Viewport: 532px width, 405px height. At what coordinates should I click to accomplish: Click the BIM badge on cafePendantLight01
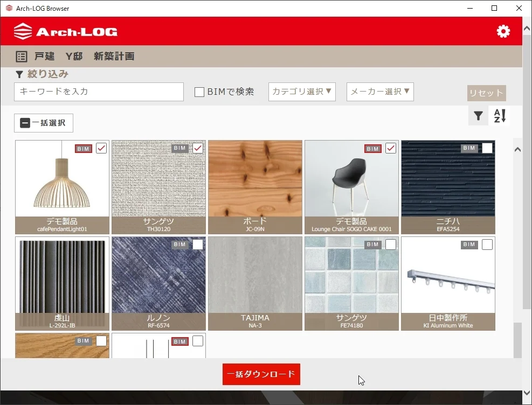(x=84, y=149)
